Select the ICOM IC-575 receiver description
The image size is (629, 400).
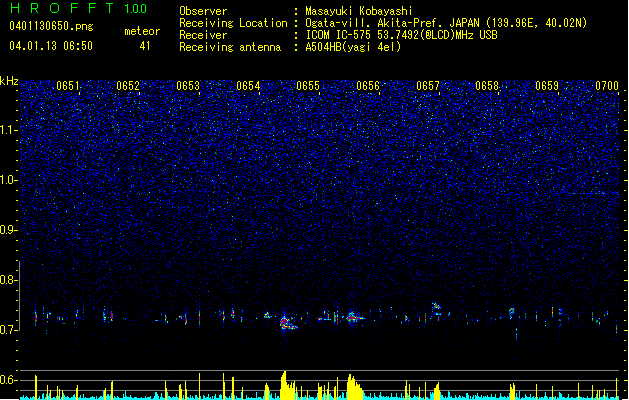click(x=402, y=35)
